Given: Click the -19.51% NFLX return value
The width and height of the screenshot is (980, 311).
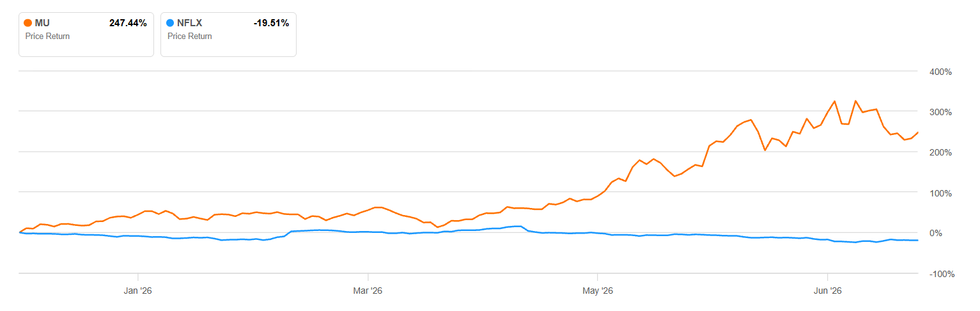Looking at the screenshot, I should [272, 23].
